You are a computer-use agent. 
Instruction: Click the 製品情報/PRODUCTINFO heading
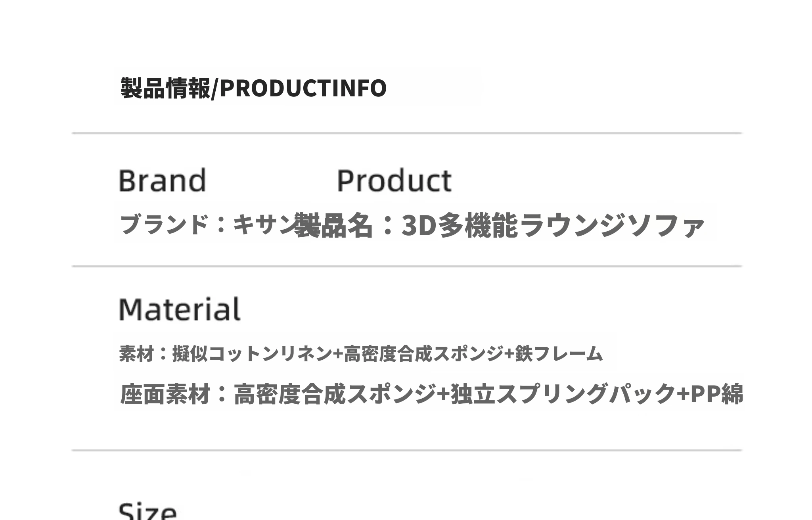point(253,88)
